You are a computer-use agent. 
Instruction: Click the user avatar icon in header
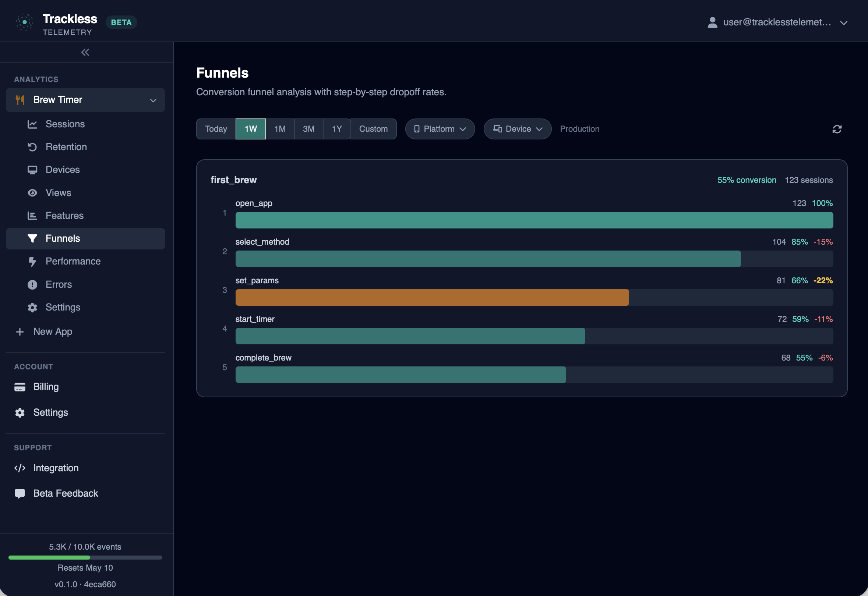pyautogui.click(x=712, y=22)
